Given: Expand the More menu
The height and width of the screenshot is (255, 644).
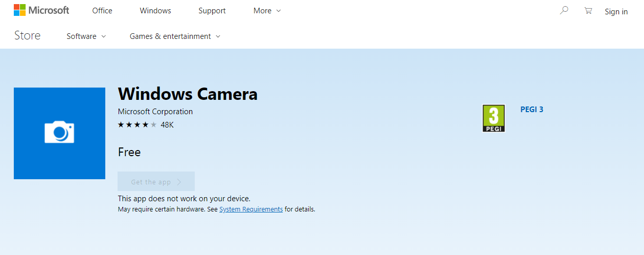Looking at the screenshot, I should pyautogui.click(x=267, y=11).
